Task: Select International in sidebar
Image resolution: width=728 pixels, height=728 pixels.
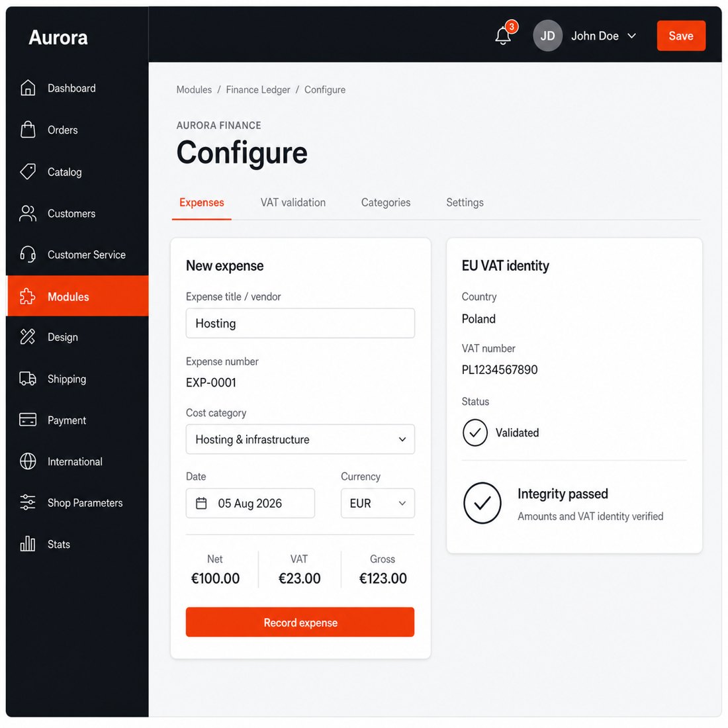Action: click(x=77, y=461)
